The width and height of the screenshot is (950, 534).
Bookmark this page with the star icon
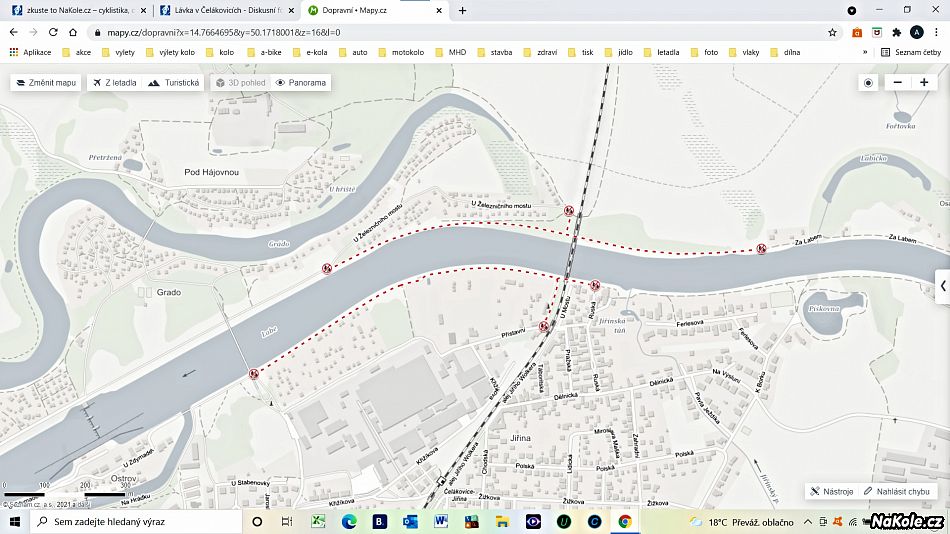832,32
